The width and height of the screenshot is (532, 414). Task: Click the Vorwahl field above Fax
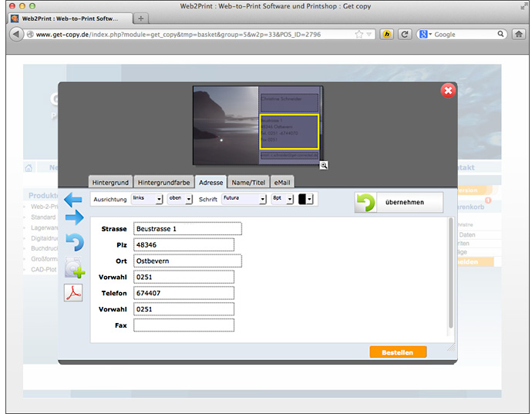(184, 309)
